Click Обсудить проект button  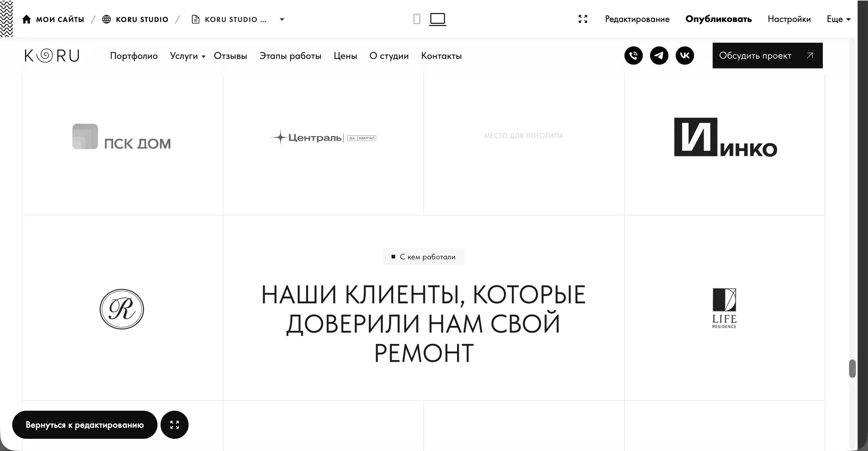[x=767, y=56]
